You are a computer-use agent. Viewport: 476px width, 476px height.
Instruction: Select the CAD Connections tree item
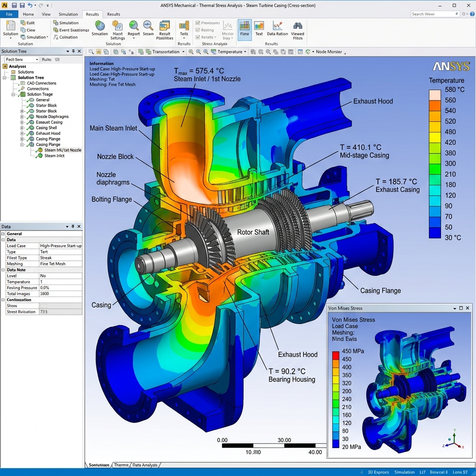point(41,83)
